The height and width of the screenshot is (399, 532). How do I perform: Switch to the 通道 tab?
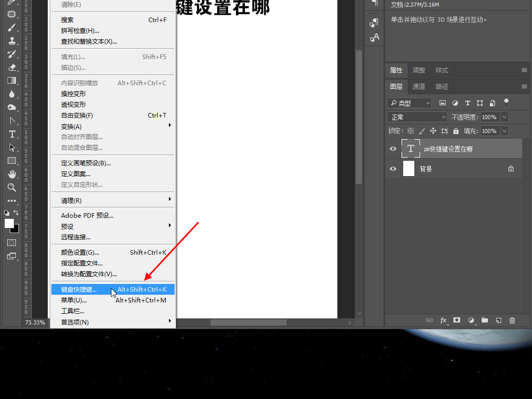[x=419, y=86]
